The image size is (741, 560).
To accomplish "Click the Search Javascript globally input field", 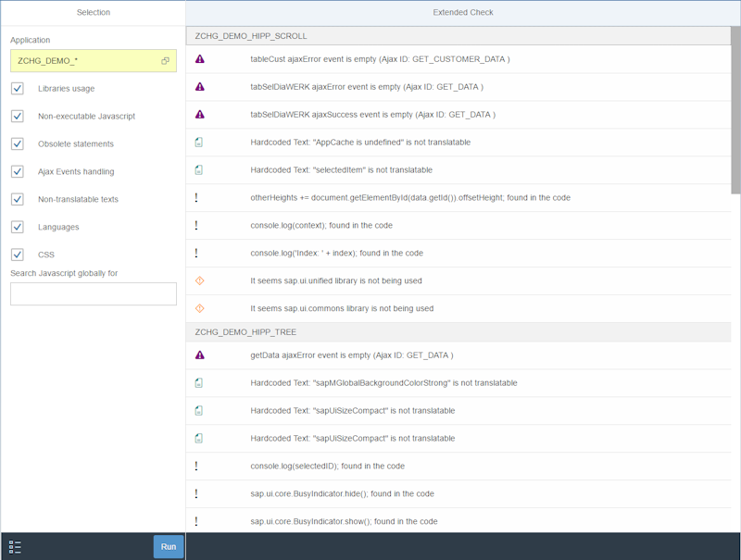I will tap(93, 293).
